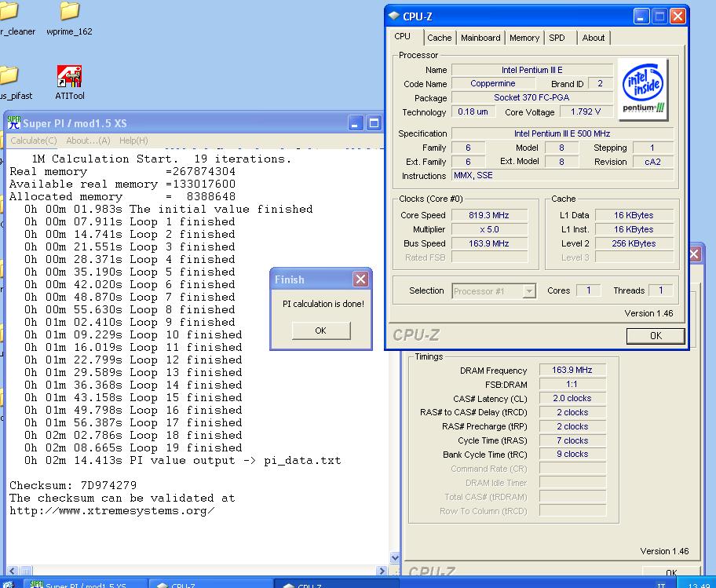716x588 pixels.
Task: Click the Core Speed 819.3 MHz field
Action: coord(489,215)
